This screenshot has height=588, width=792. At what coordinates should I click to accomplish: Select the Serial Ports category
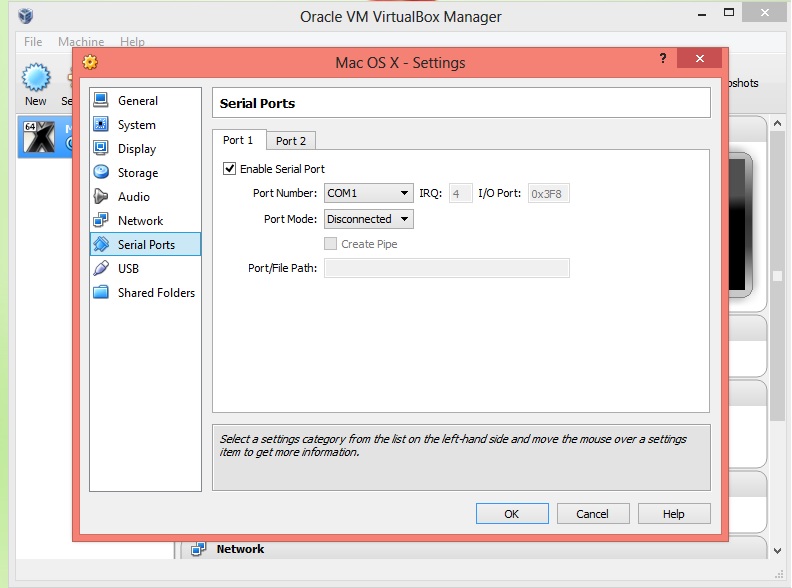tap(145, 245)
